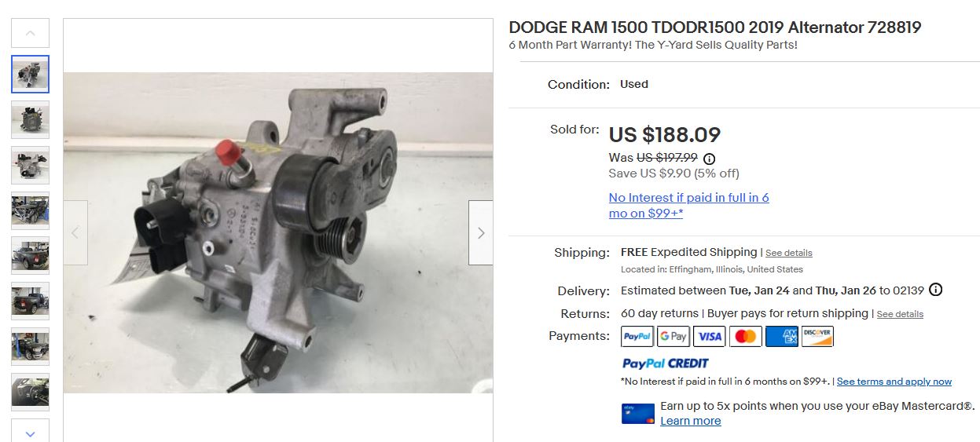The height and width of the screenshot is (442, 980).
Task: Click the Discover card icon
Action: 817,336
